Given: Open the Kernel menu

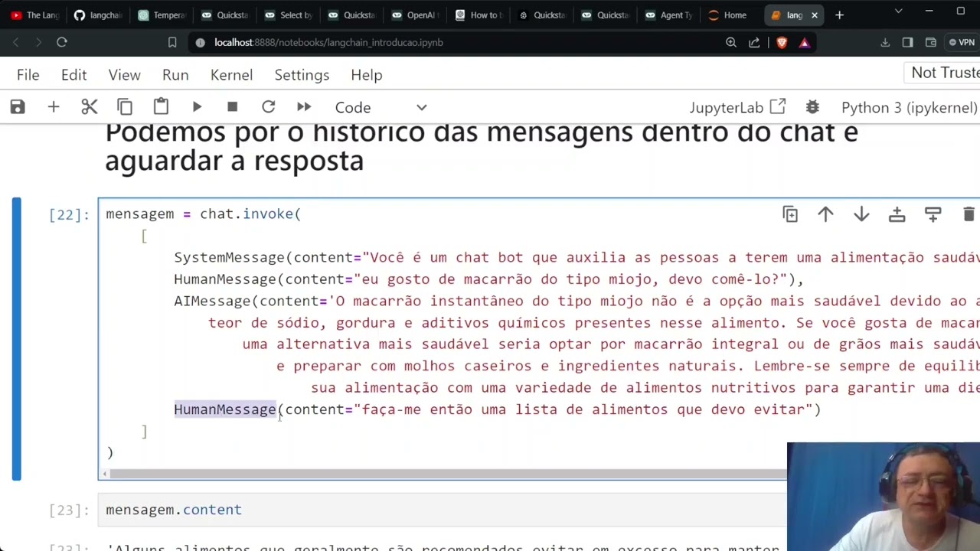Looking at the screenshot, I should click(x=231, y=75).
